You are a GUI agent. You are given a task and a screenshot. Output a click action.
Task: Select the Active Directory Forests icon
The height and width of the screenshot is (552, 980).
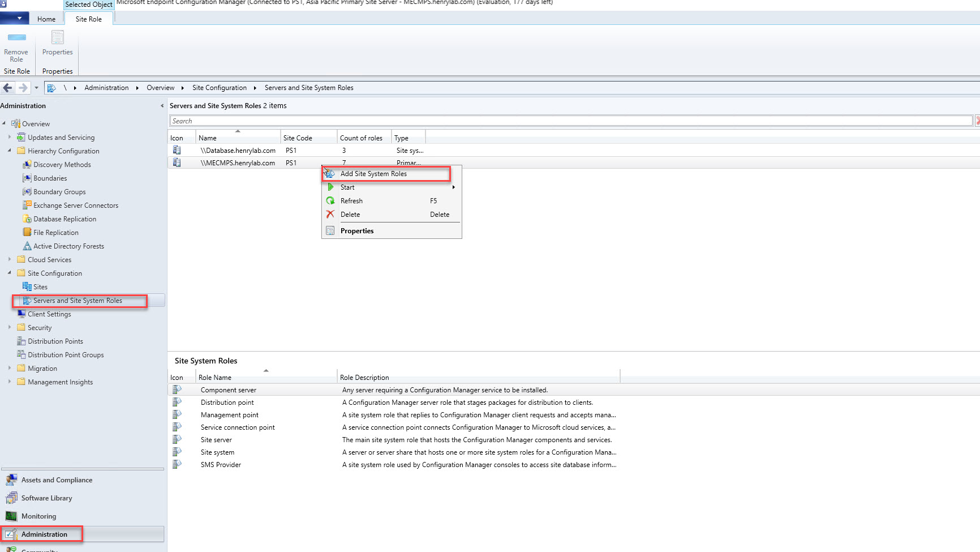click(x=27, y=246)
